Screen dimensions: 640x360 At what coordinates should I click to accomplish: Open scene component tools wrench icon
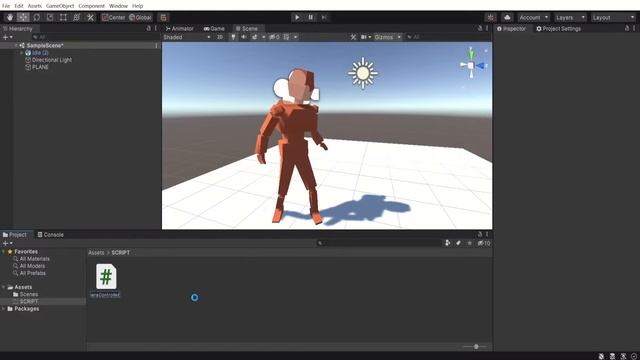click(x=353, y=37)
